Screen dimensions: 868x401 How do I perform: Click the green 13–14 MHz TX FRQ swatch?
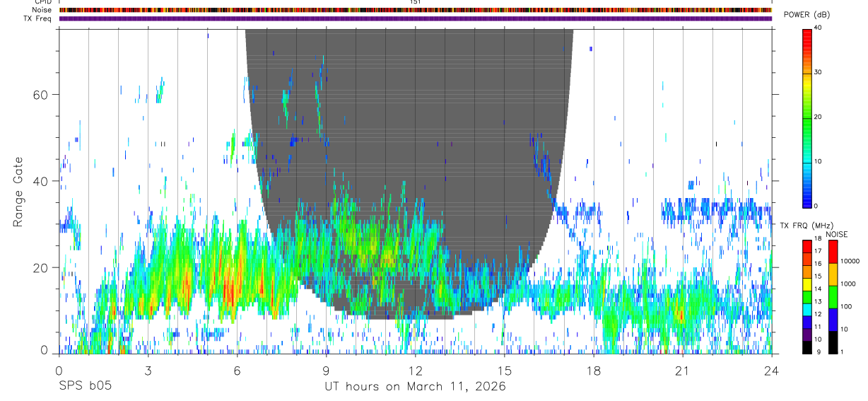(x=807, y=296)
